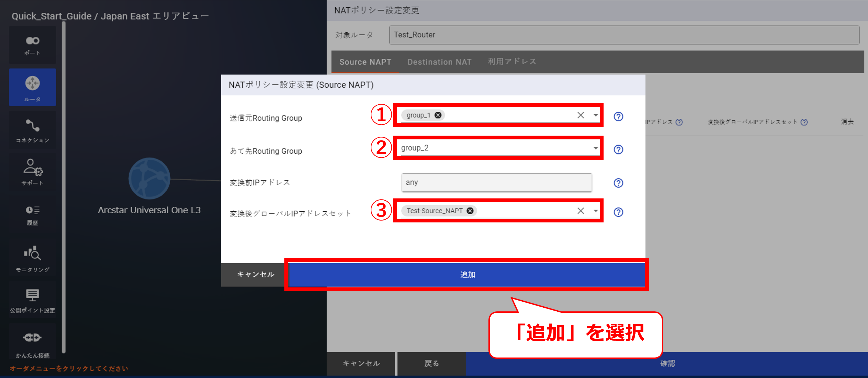
Task: Expand 送信元Routing Group dropdown arrow
Action: (595, 115)
